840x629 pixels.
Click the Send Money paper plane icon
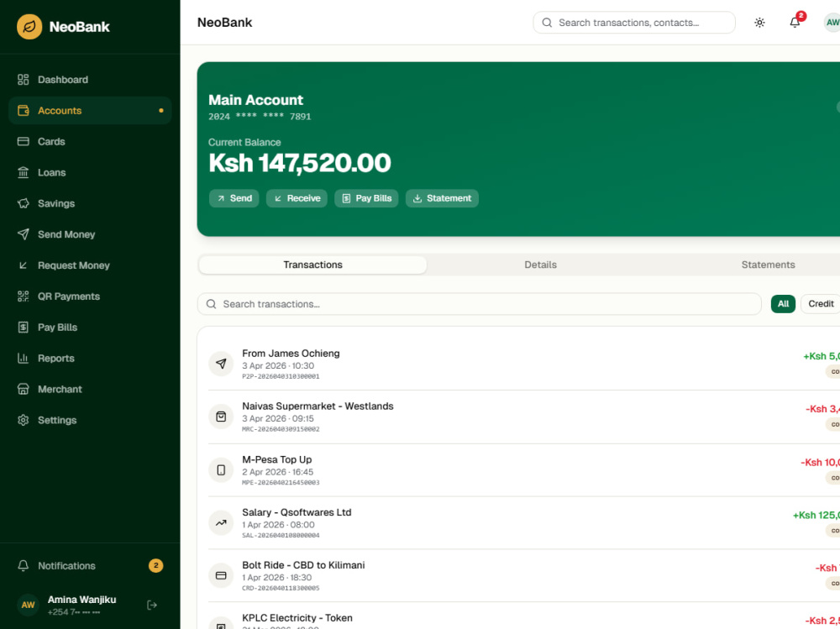pyautogui.click(x=23, y=234)
